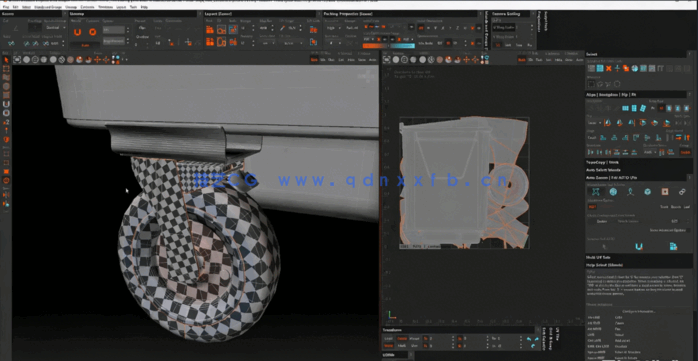The image size is (698, 361).
Task: Open the dropdown in Seams panel top row
Action: [x=56, y=27]
